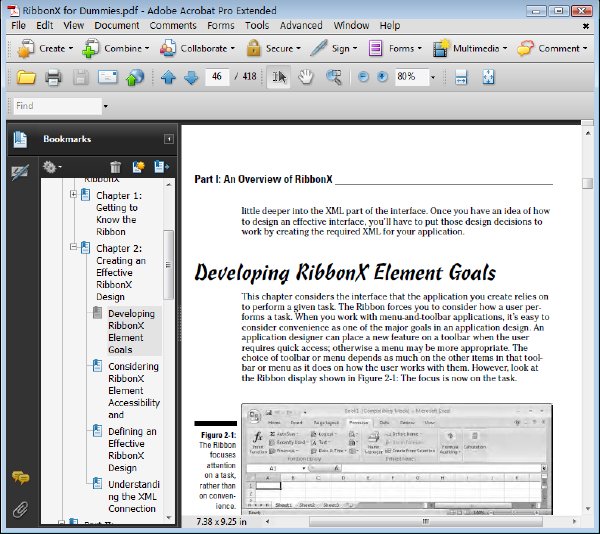Image resolution: width=600 pixels, height=534 pixels.
Task: Click the document vertical scrollbar thumb
Action: point(587,183)
